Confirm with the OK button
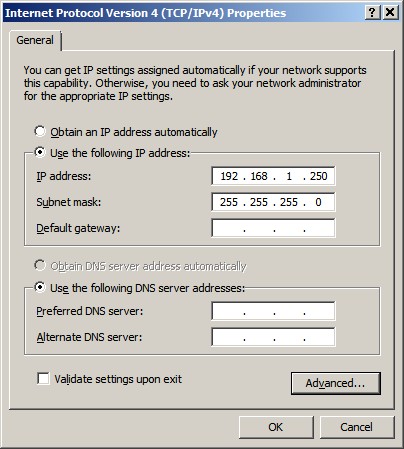This screenshot has height=449, width=404. click(276, 427)
